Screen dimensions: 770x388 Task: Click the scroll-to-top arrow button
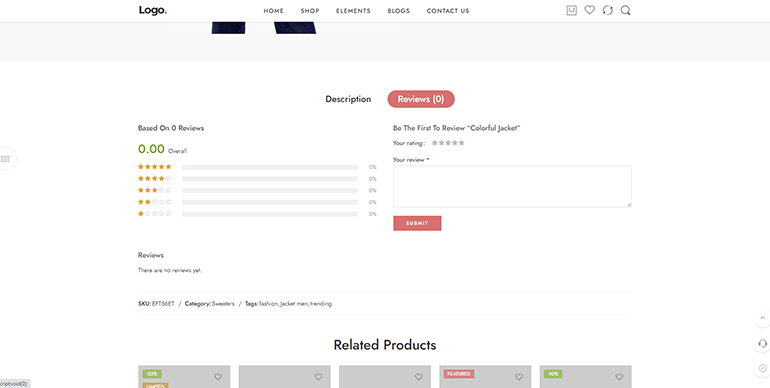(x=762, y=318)
